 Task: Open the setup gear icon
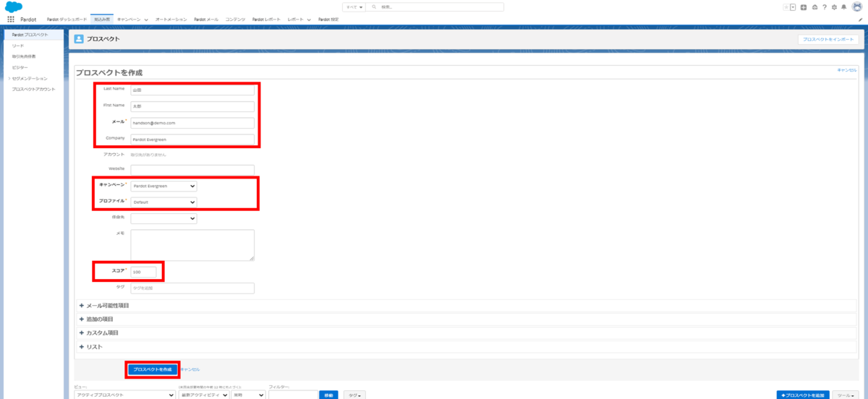coord(834,7)
